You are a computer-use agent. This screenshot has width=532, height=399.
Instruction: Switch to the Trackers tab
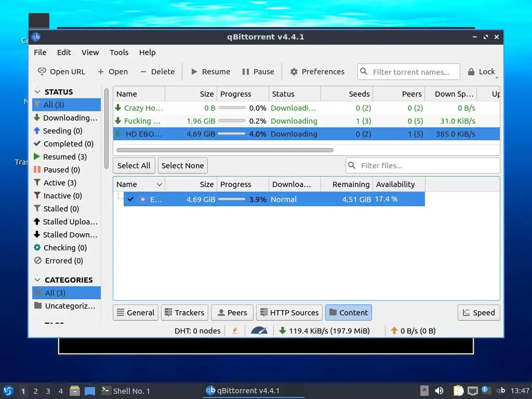click(184, 312)
